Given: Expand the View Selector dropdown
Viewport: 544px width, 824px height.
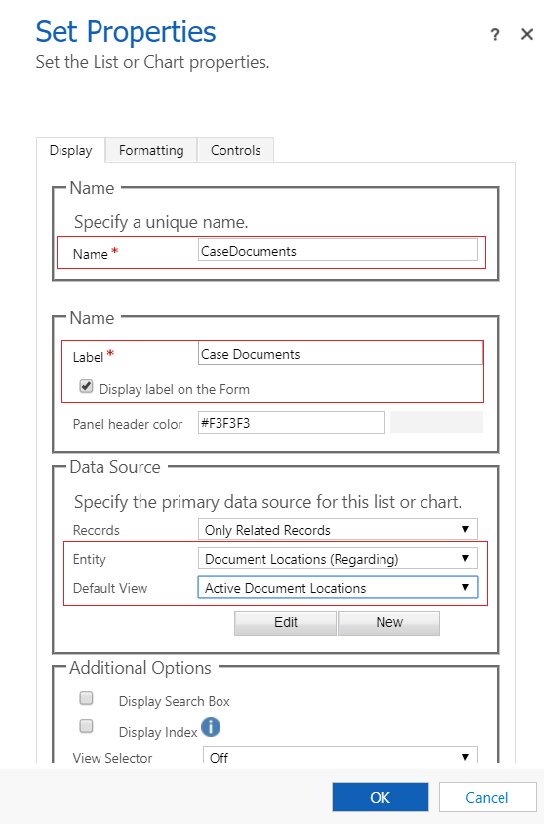Looking at the screenshot, I should (340, 755).
